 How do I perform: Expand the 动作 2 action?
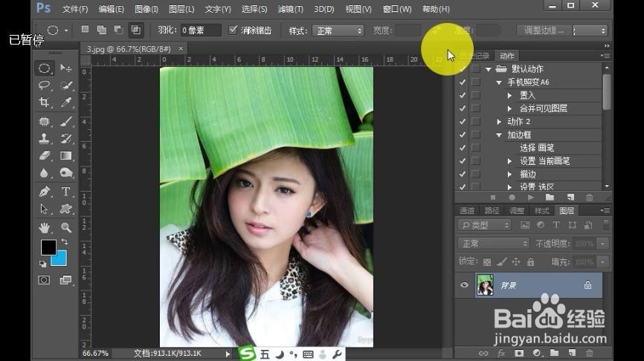(499, 122)
